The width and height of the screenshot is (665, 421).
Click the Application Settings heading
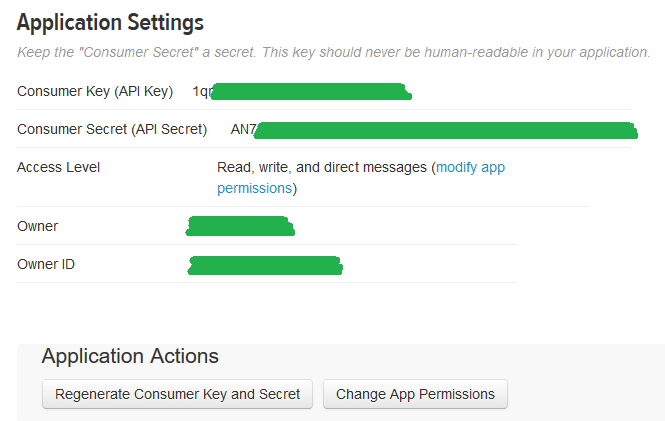pos(110,22)
